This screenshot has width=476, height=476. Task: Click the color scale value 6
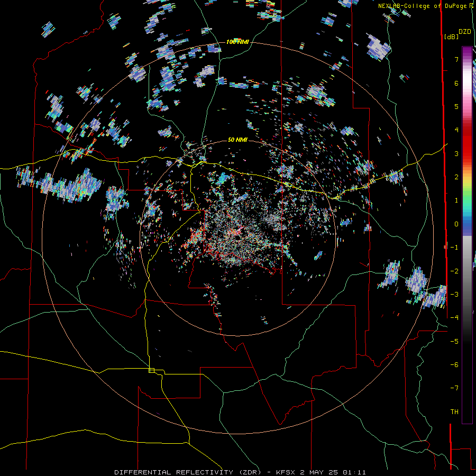(x=456, y=83)
